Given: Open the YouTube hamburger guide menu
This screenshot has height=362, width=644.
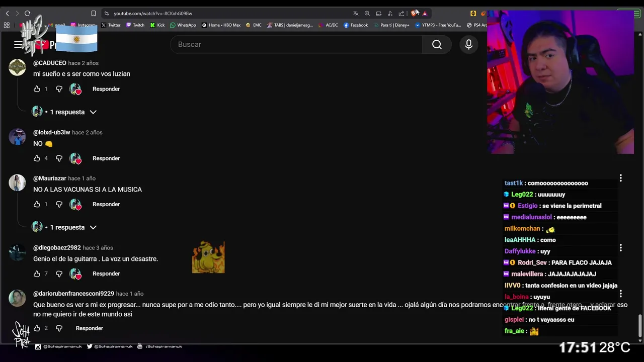Looking at the screenshot, I should (x=18, y=45).
